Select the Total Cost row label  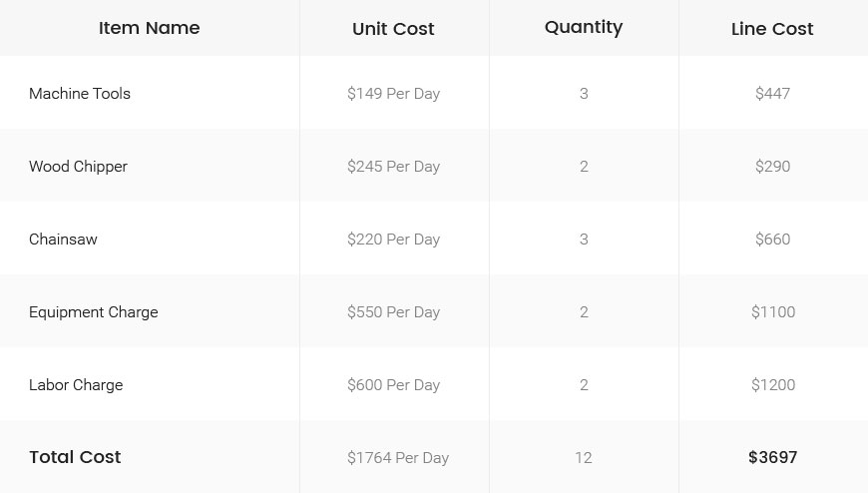[75, 457]
